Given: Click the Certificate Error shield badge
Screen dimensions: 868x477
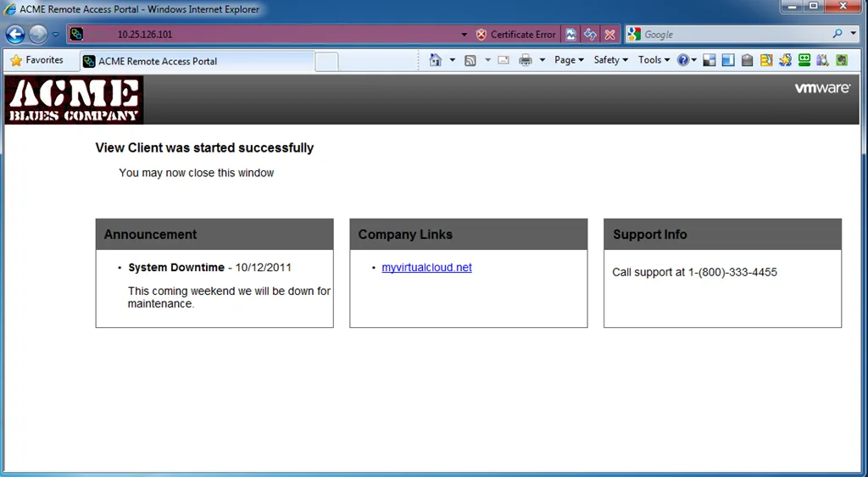Looking at the screenshot, I should [515, 34].
